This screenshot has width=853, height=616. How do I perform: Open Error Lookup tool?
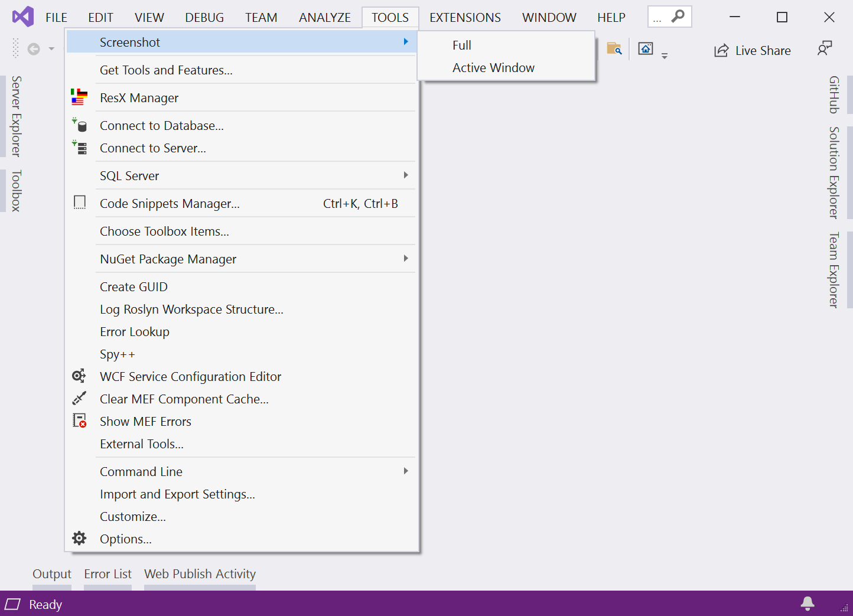(x=241, y=331)
